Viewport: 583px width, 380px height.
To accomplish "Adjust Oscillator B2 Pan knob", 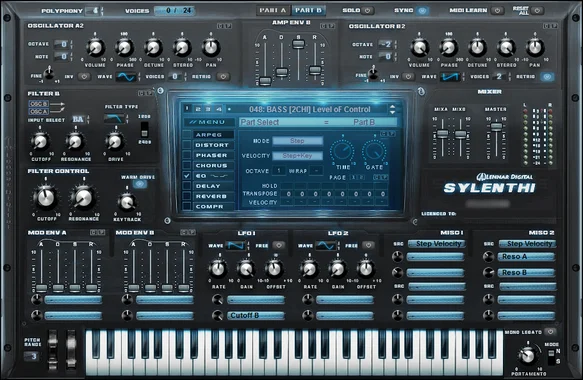I will pos(535,48).
